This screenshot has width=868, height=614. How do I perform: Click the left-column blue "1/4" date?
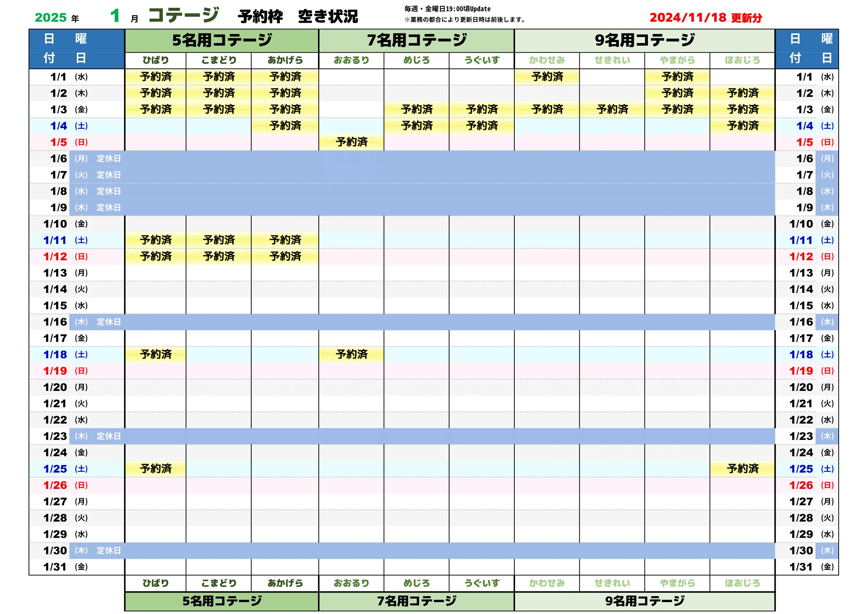(58, 126)
